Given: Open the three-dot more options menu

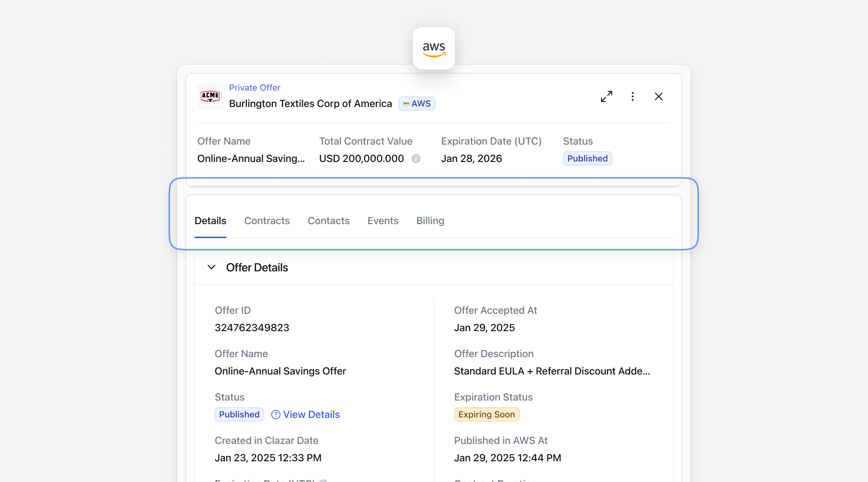Looking at the screenshot, I should click(633, 96).
